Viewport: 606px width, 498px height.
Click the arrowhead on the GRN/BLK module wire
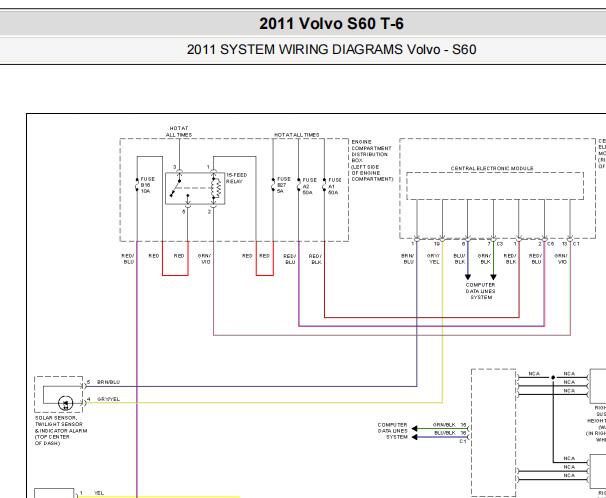[x=493, y=277]
